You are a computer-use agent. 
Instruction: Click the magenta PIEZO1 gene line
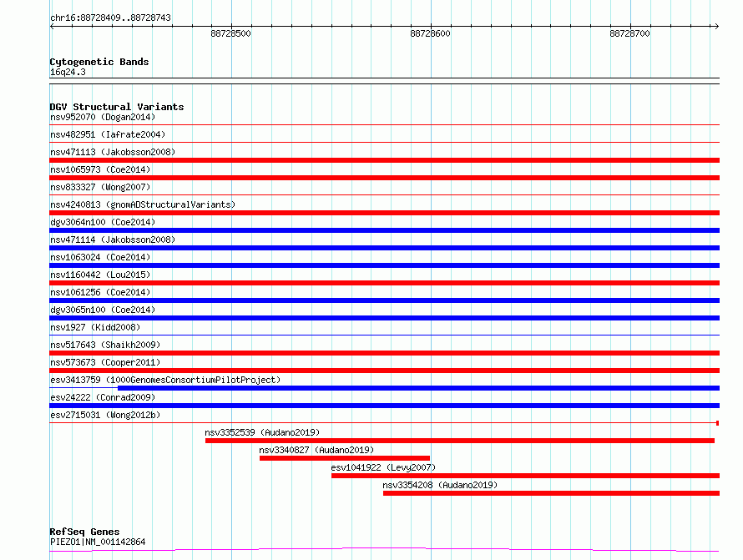coord(384,550)
